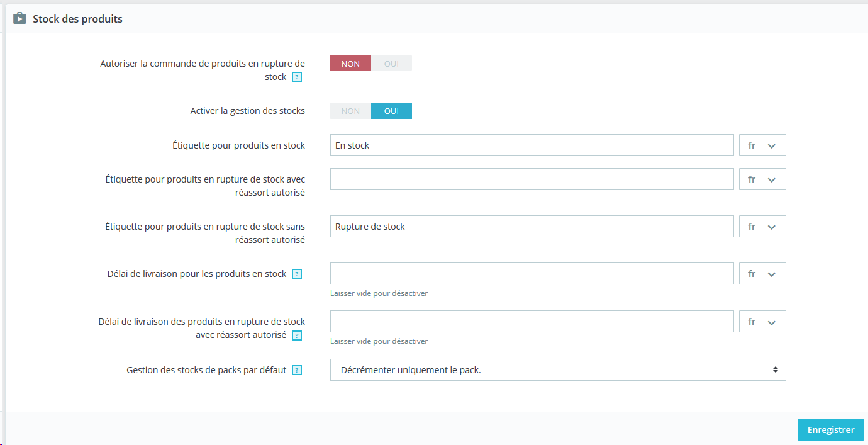
Task: Set 'Activer la gestion des stocks' to NON
Action: pos(350,111)
